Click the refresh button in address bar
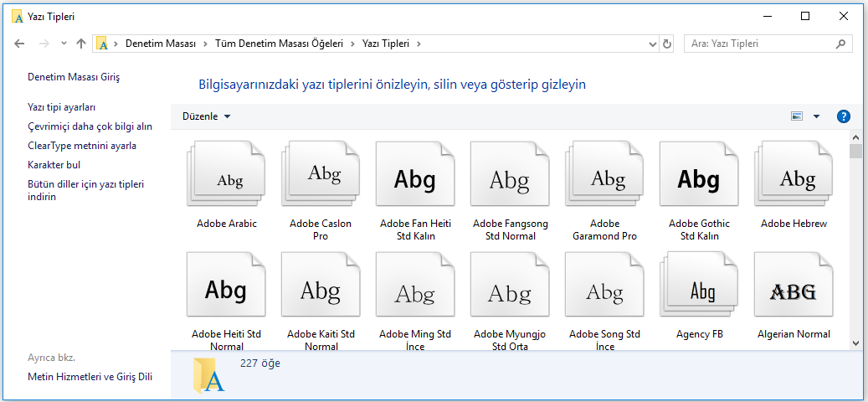The image size is (868, 402). point(666,44)
